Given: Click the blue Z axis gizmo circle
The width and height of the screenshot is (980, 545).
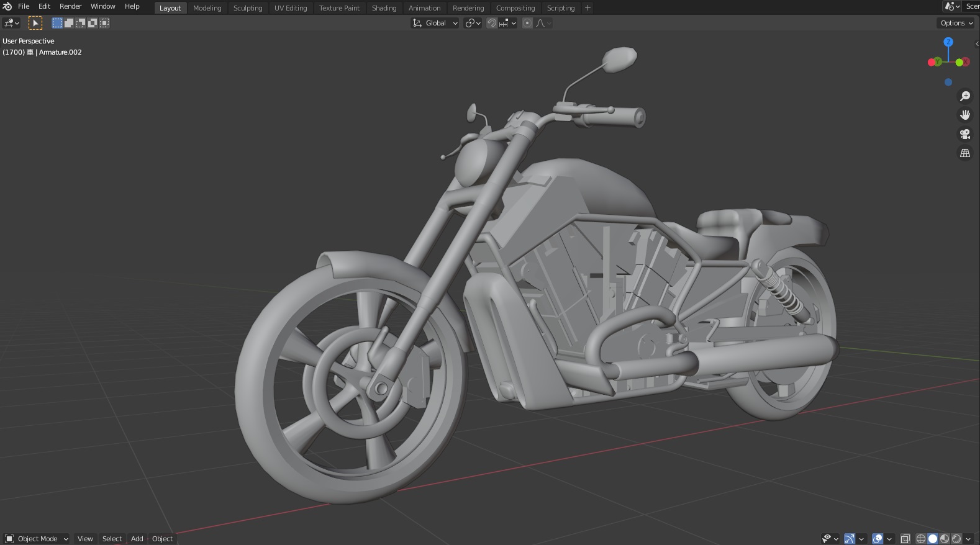Looking at the screenshot, I should pyautogui.click(x=948, y=42).
